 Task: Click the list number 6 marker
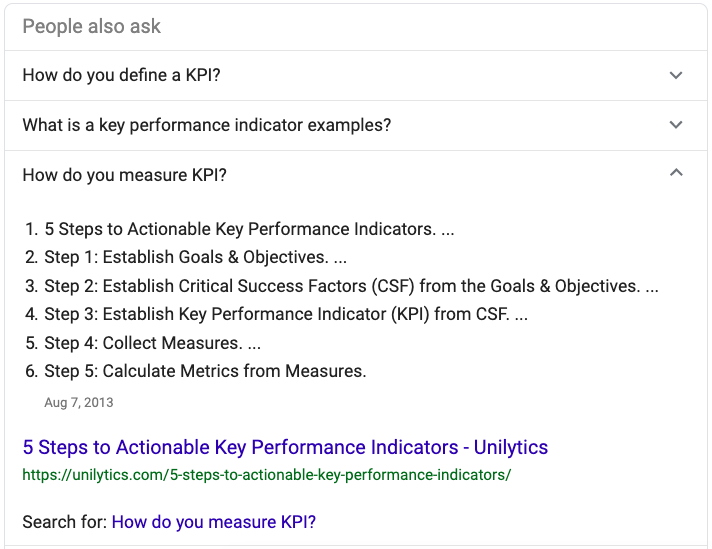pos(31,371)
